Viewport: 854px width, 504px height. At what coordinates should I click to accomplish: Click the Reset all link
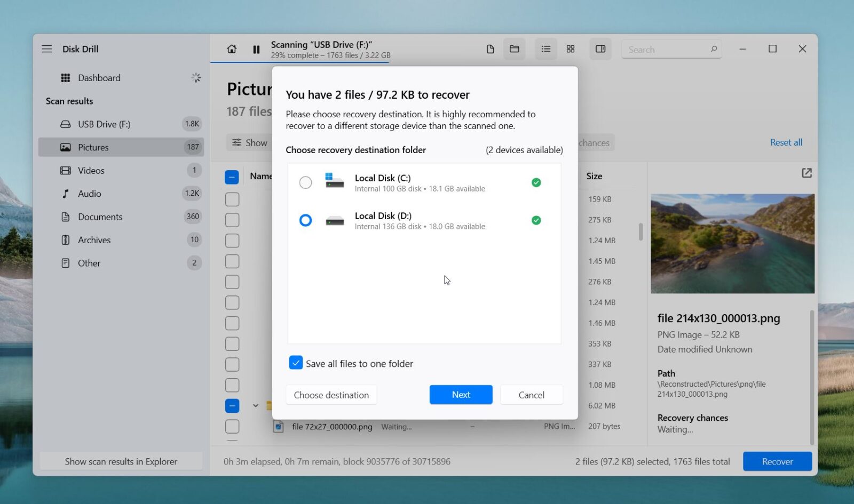(786, 142)
